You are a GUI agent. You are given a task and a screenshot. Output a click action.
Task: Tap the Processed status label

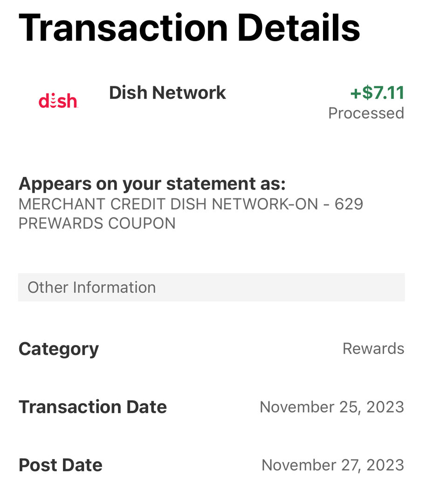[366, 113]
